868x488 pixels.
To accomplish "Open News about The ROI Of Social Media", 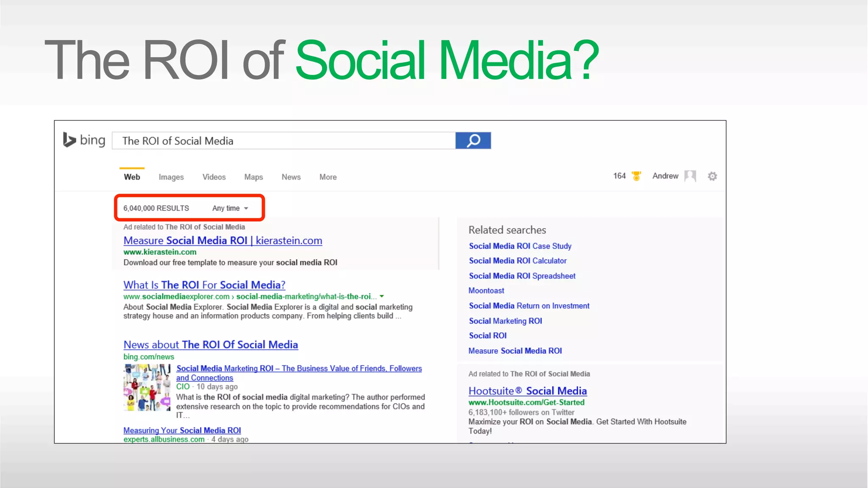I will tap(211, 345).
